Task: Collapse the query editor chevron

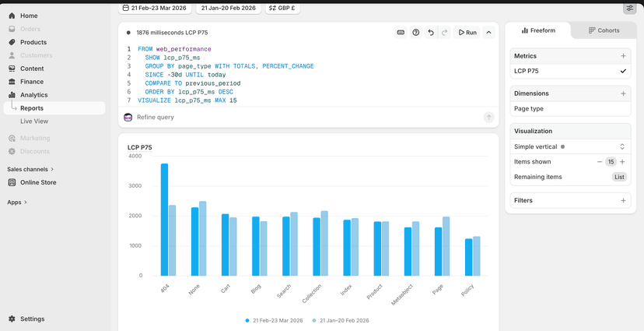Action: point(488,33)
